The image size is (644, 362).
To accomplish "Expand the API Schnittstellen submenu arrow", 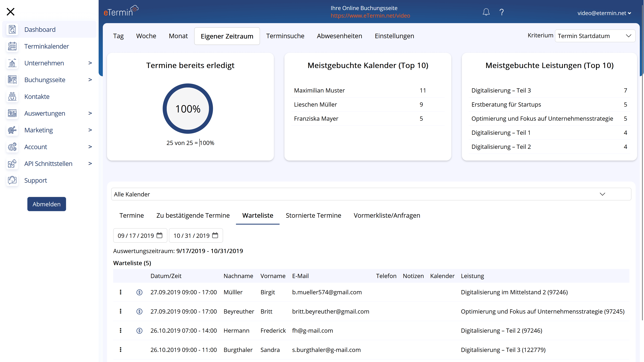I will [90, 163].
